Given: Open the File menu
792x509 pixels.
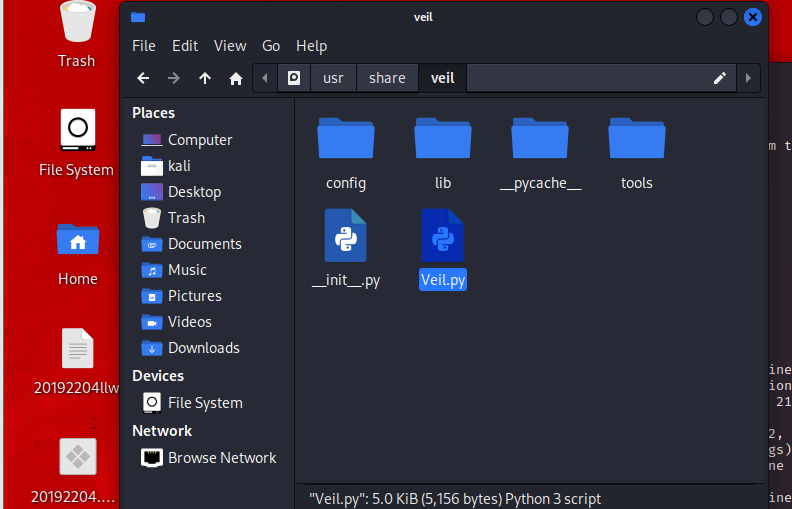Looking at the screenshot, I should [x=144, y=46].
